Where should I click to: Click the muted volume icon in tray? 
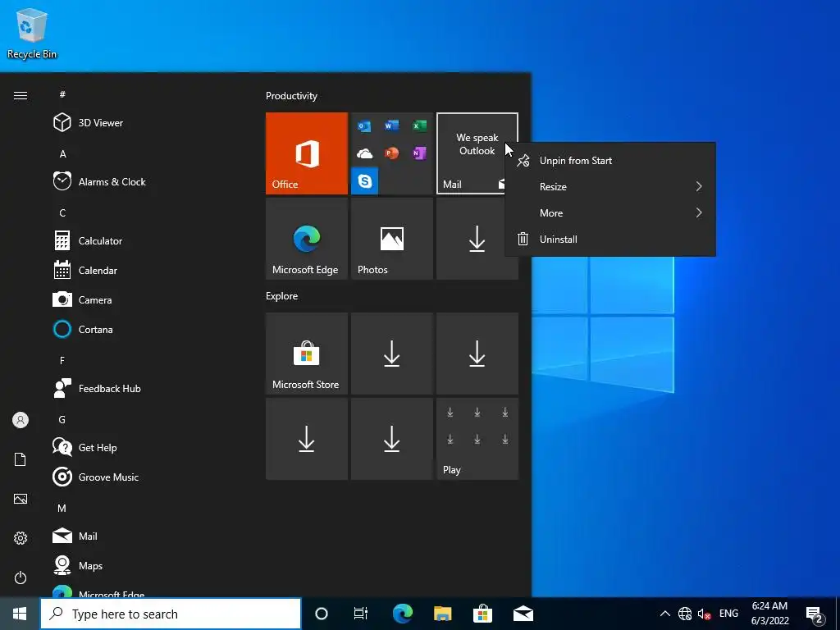pos(704,614)
